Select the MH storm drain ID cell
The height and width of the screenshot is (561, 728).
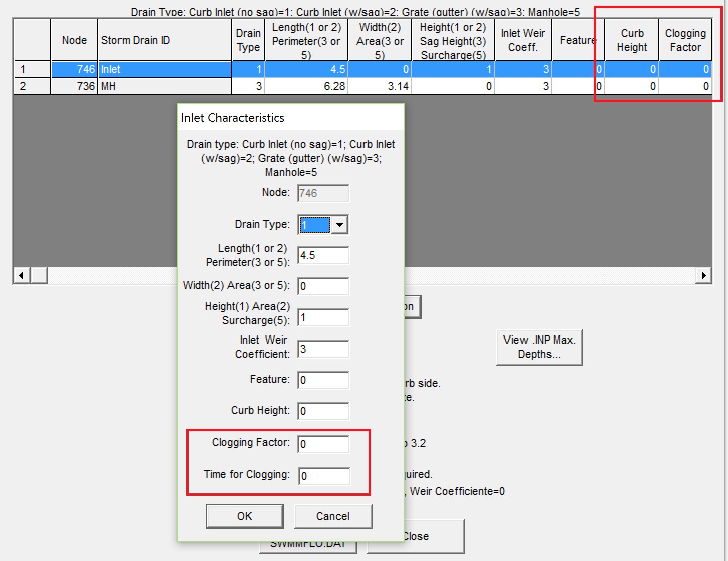coord(165,86)
